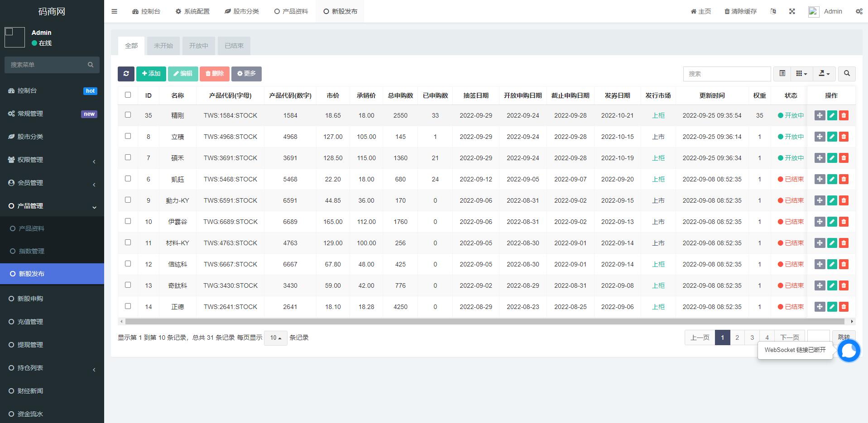868x423 pixels.
Task: Open the 系统配置 top tab
Action: [192, 11]
